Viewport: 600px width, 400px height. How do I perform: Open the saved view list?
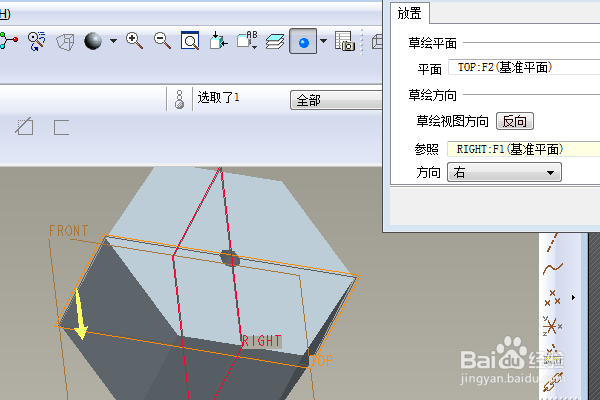tap(247, 41)
